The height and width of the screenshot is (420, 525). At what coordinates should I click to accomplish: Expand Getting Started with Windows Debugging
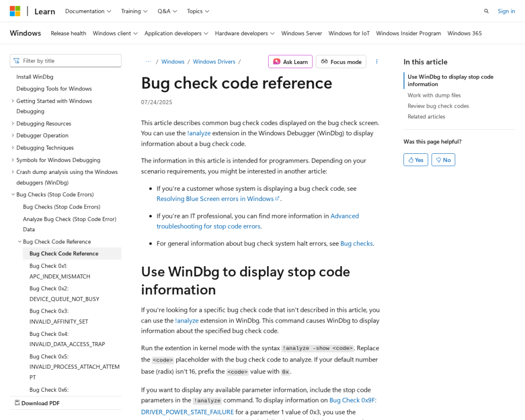(x=13, y=101)
